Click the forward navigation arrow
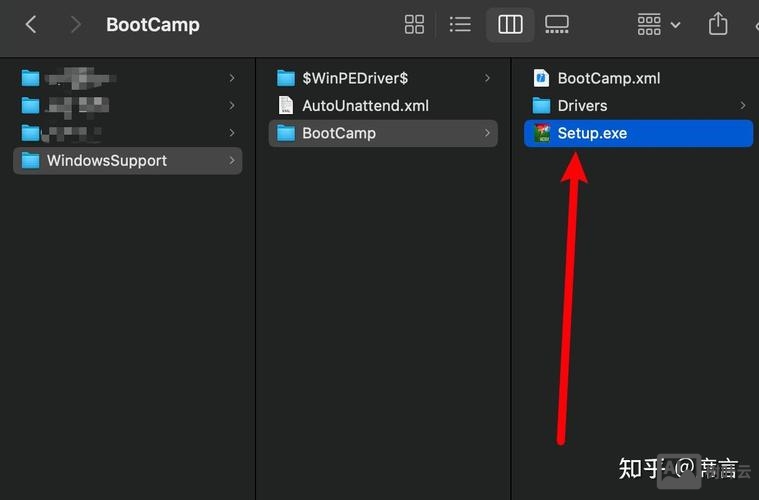Screen dimensions: 759x500 tap(75, 25)
